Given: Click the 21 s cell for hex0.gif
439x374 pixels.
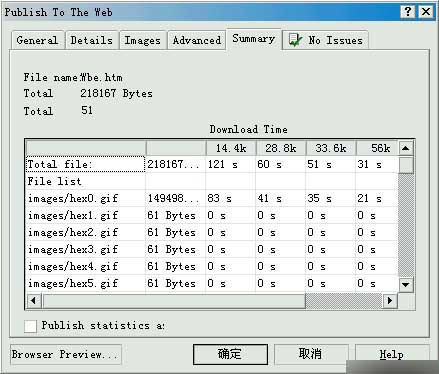Looking at the screenshot, I should point(377,199).
